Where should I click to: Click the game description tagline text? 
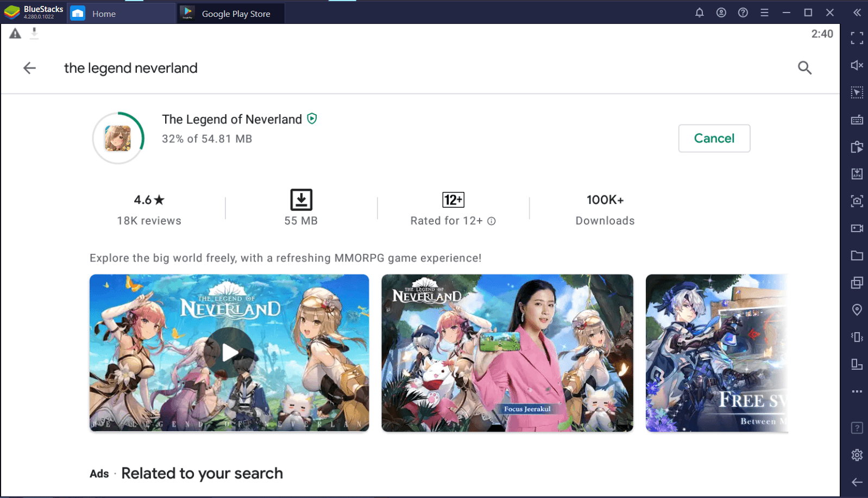(286, 258)
